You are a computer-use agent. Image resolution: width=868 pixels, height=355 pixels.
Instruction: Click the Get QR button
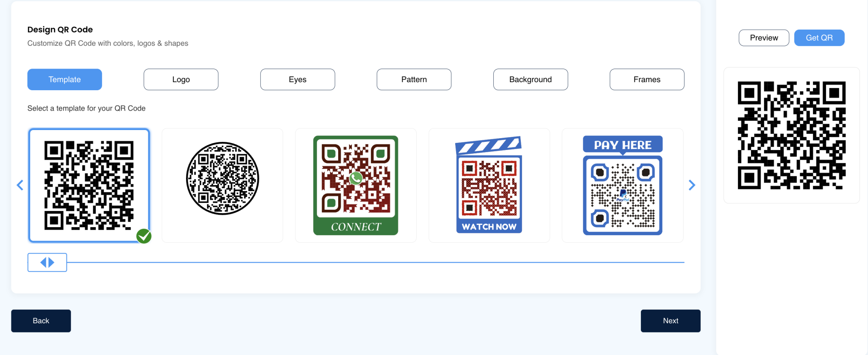[819, 38]
